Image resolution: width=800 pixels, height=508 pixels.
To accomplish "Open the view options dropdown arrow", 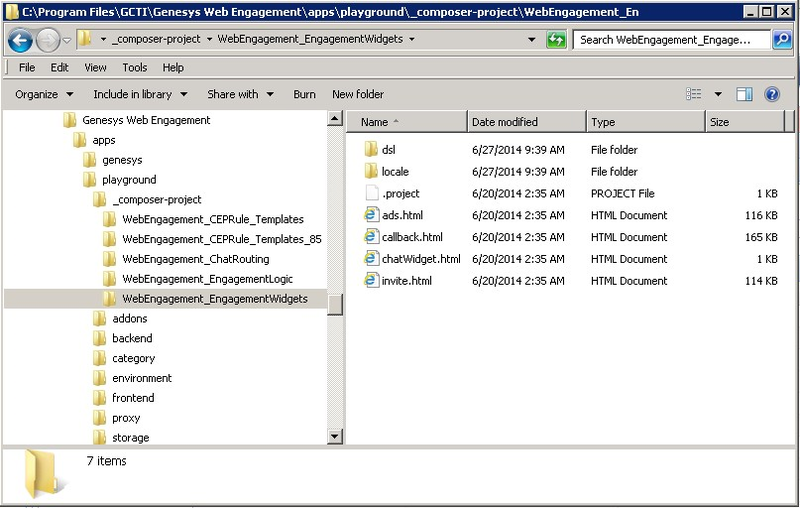I will tap(718, 94).
